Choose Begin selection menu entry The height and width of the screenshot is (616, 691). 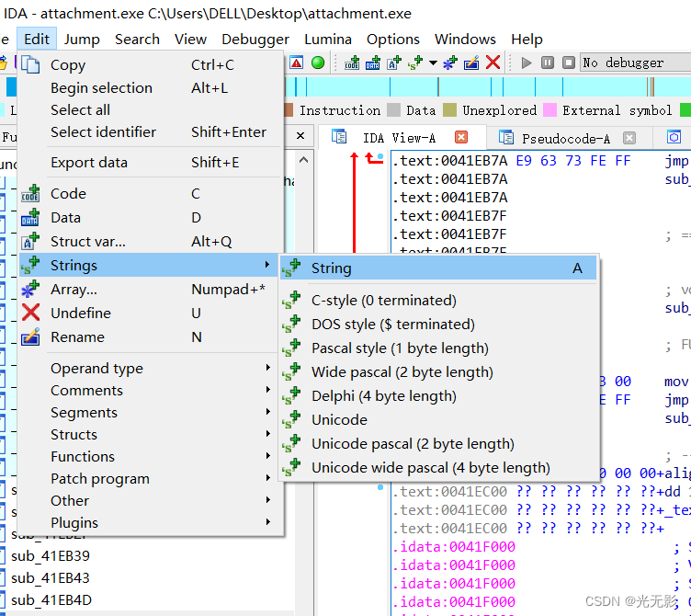pos(152,87)
